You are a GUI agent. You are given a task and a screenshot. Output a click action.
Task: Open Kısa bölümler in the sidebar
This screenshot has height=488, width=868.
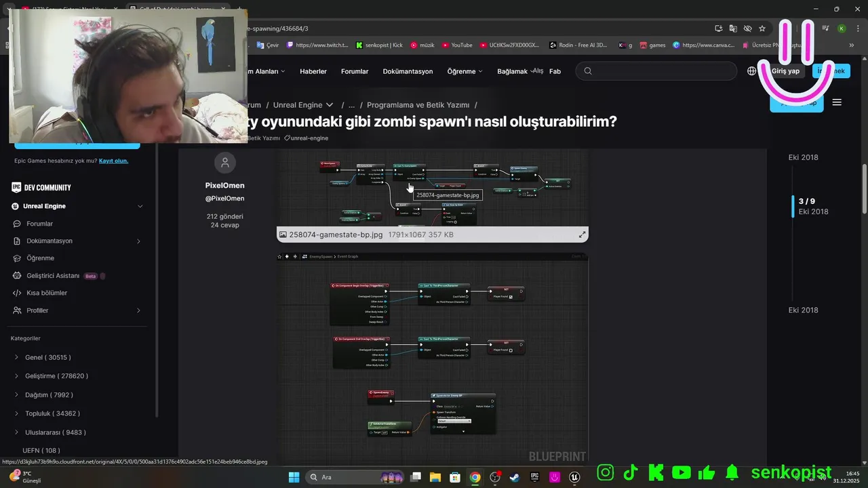tap(47, 293)
